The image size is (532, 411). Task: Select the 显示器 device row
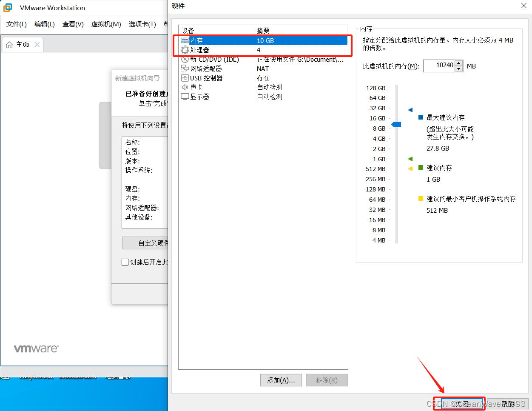coord(264,97)
